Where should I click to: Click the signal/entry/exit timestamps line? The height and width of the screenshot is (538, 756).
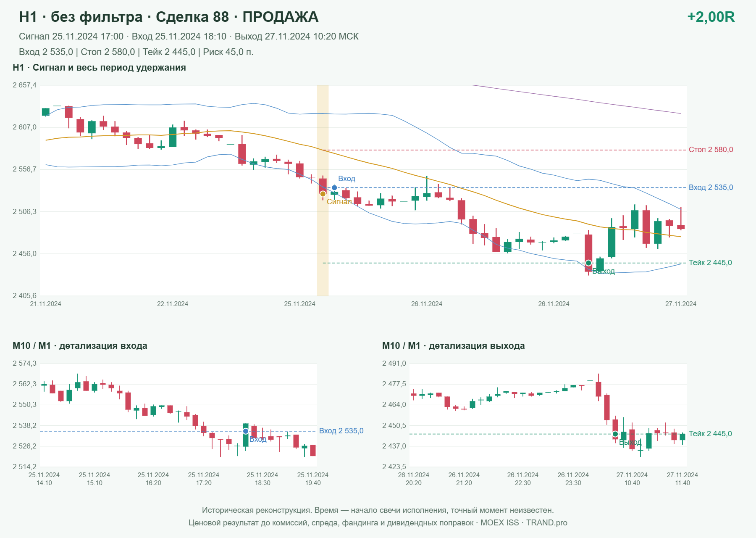click(189, 37)
